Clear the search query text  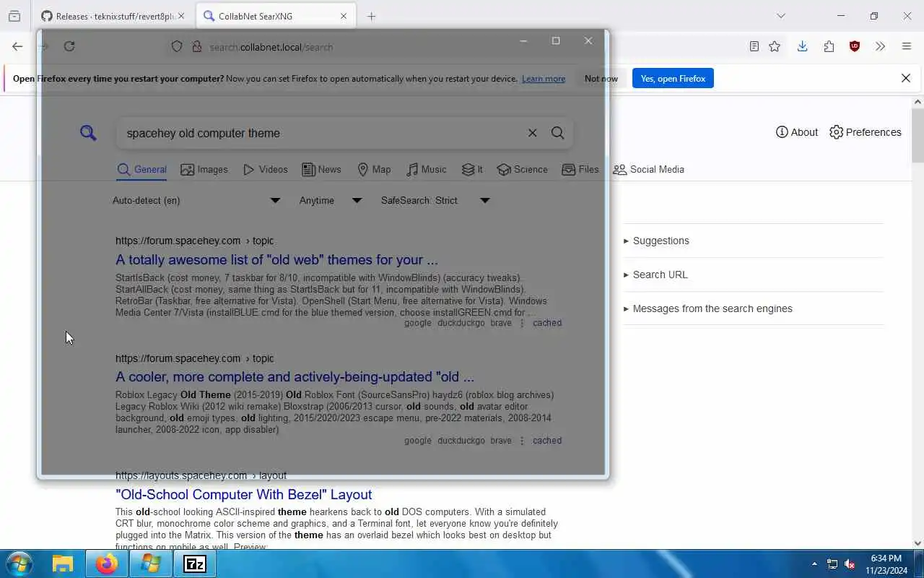(532, 133)
